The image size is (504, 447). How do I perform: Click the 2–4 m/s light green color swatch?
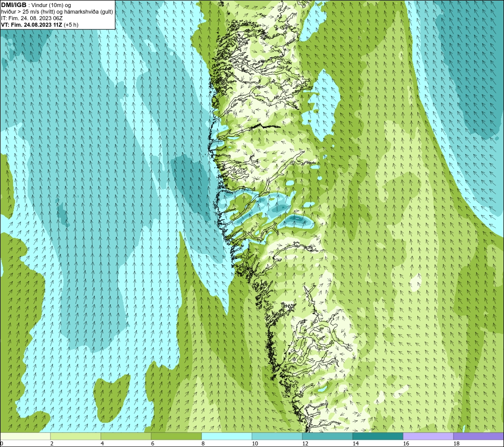coord(76,436)
